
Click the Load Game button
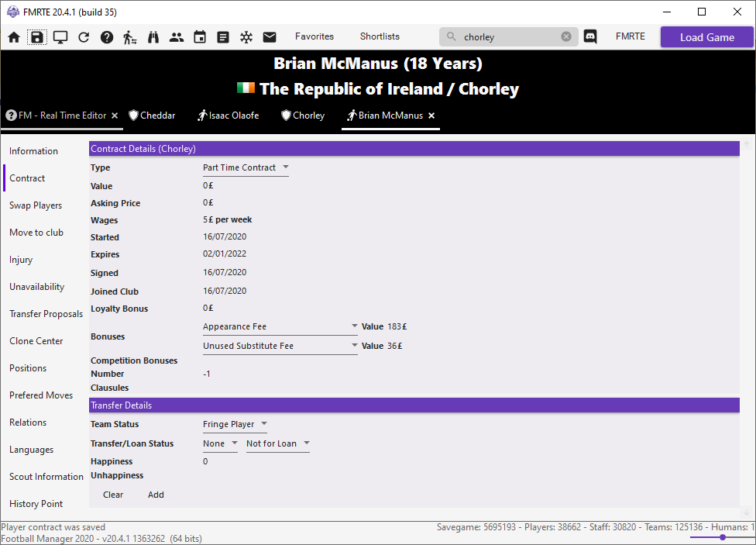pyautogui.click(x=707, y=37)
